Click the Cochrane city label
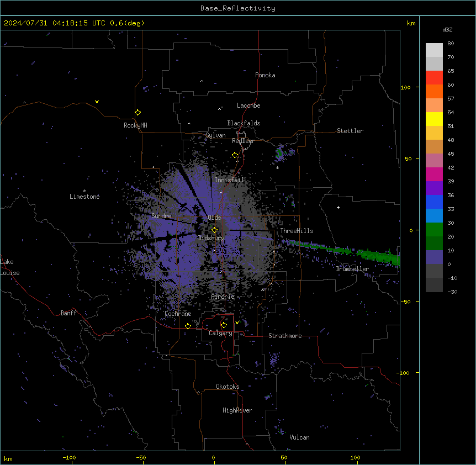Screen dimensions: 476x465 click(x=178, y=314)
